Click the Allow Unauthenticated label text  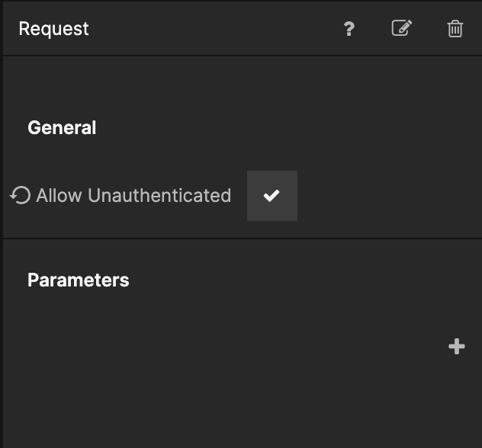tap(133, 195)
